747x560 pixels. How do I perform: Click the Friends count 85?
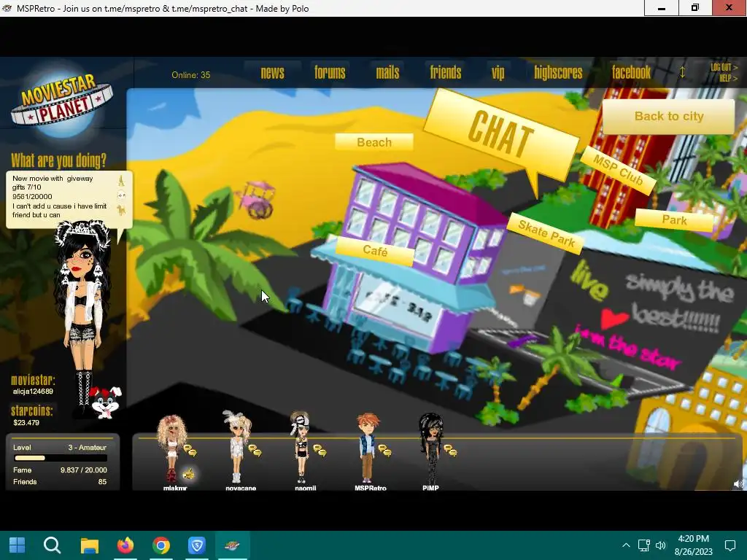(x=102, y=482)
